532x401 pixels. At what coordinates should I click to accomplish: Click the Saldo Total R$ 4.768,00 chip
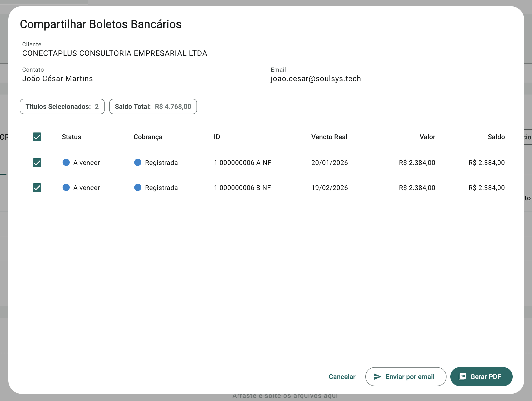click(x=153, y=106)
